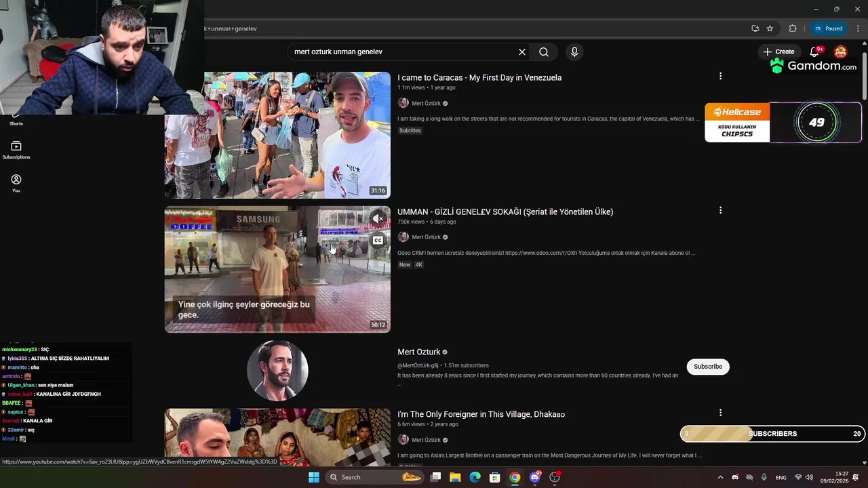Open options for the Caracas video
Image resolution: width=868 pixels, height=488 pixels.
(720, 77)
